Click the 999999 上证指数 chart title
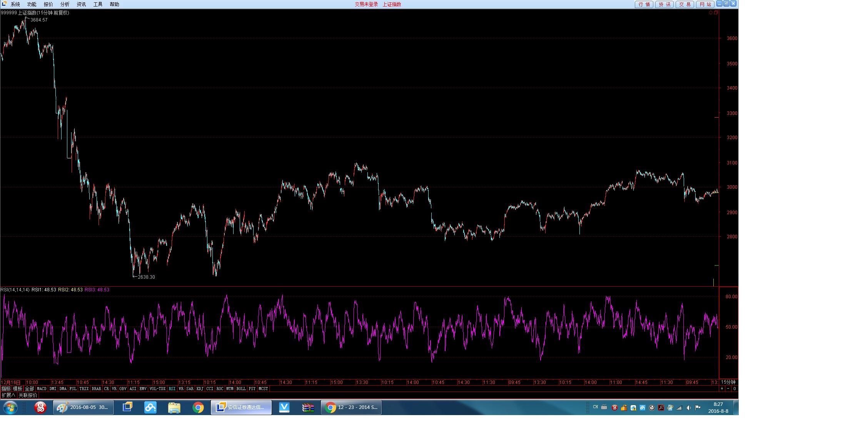The width and height of the screenshot is (868, 437). click(35, 13)
